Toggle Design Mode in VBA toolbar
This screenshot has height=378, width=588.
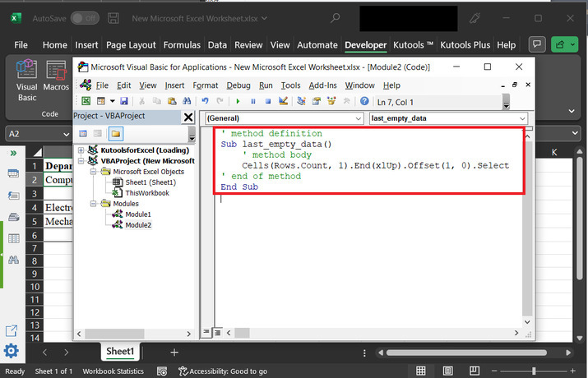coord(283,101)
